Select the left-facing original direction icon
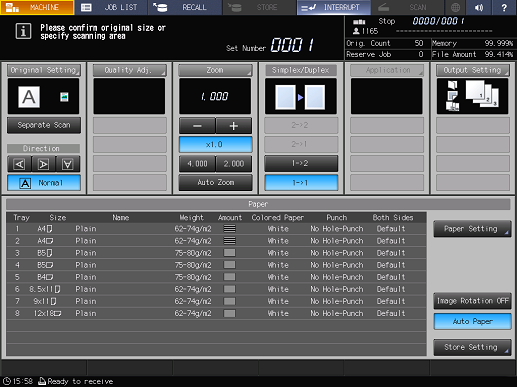Screen dimensions: 517x387 pyautogui.click(x=19, y=164)
